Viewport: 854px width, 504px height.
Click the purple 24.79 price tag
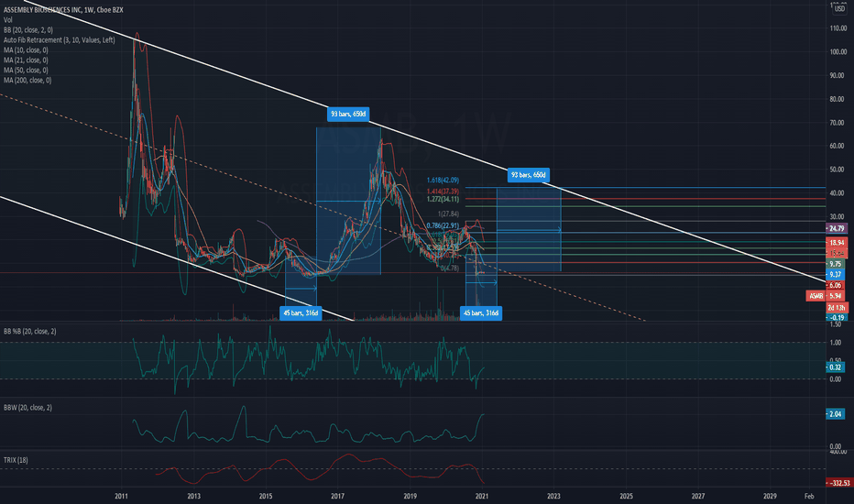pyautogui.click(x=837, y=229)
